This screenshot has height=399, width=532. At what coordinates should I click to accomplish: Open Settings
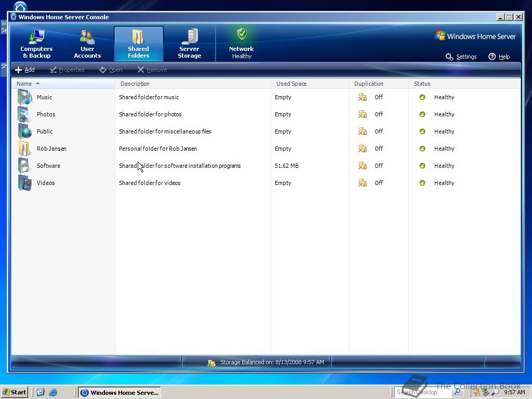pyautogui.click(x=461, y=57)
